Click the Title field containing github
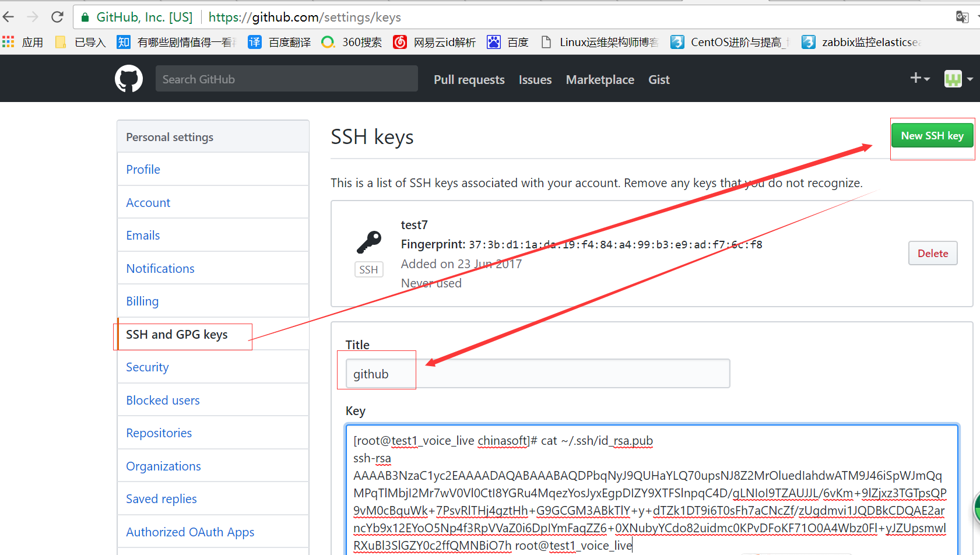Image resolution: width=980 pixels, height=555 pixels. 538,374
